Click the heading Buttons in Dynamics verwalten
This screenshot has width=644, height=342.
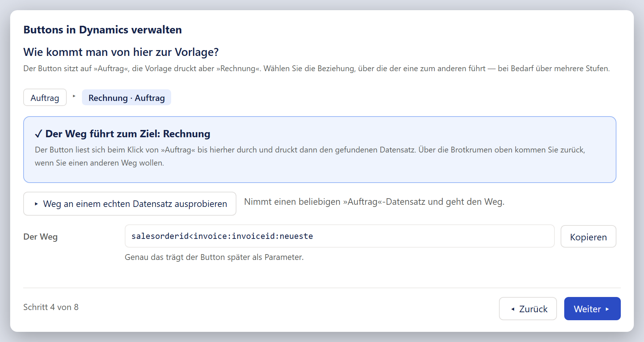pos(103,30)
